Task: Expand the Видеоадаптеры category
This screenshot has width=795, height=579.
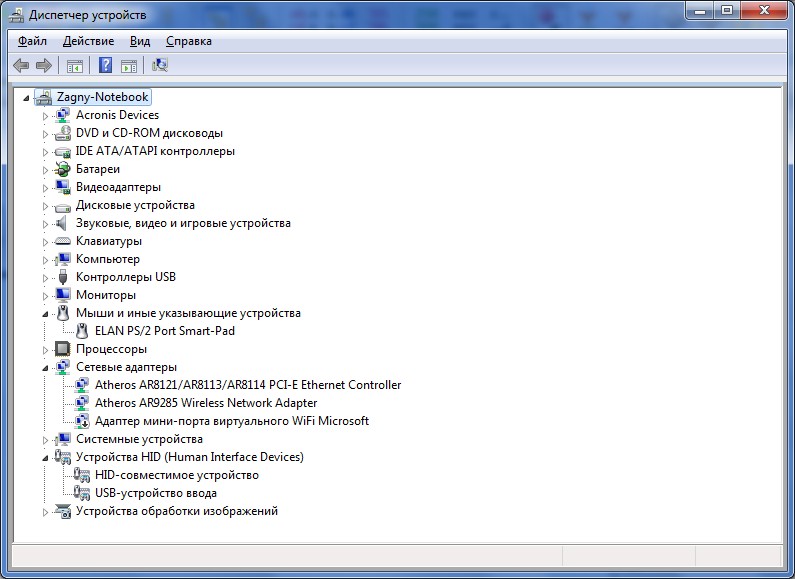Action: tap(45, 188)
